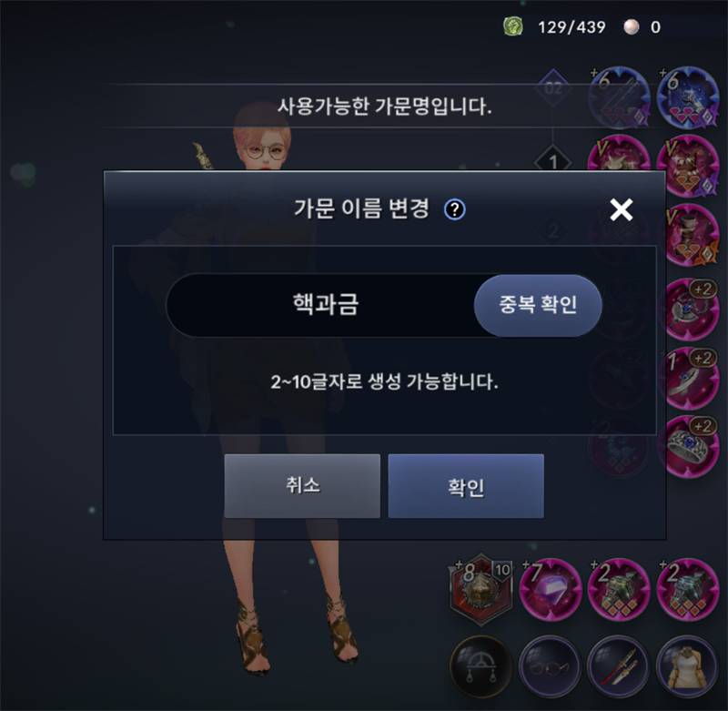Select the empty balance scale slot
Image resolution: width=728 pixels, height=711 pixels.
click(481, 666)
